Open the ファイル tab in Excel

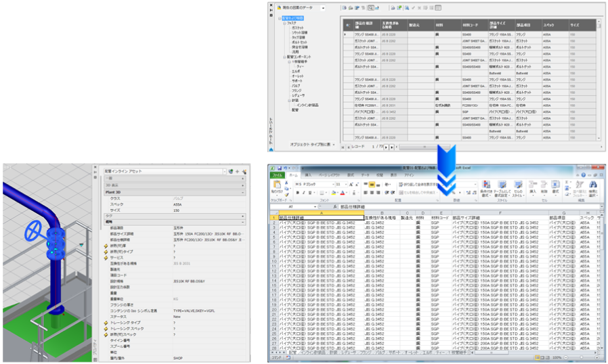(278, 175)
